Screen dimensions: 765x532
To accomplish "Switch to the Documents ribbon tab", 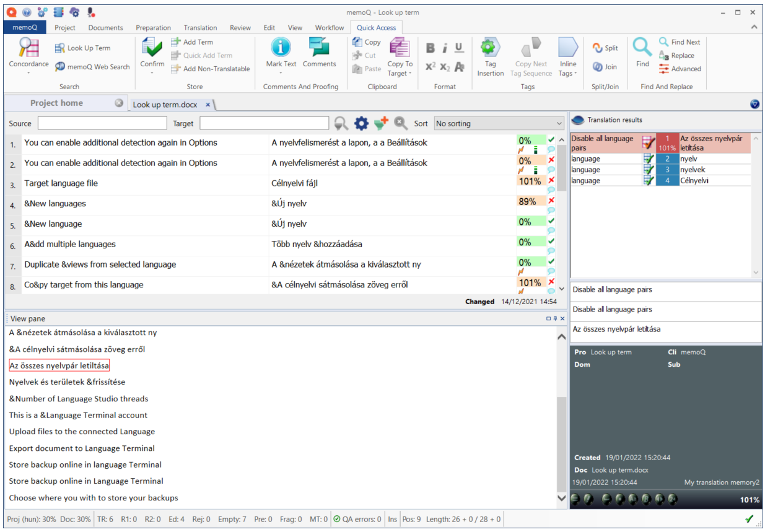I will click(105, 27).
